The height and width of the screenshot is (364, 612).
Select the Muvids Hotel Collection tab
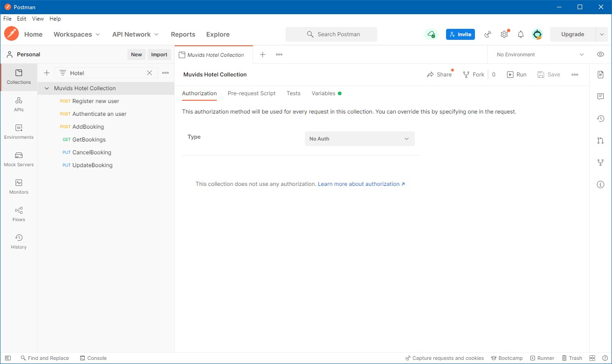point(214,54)
